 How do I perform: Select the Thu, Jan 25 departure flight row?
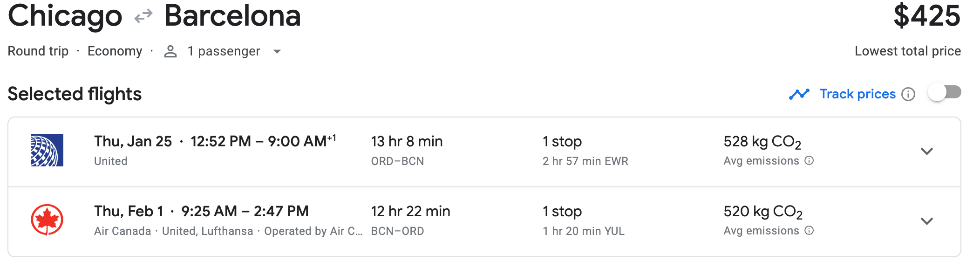coord(214,142)
